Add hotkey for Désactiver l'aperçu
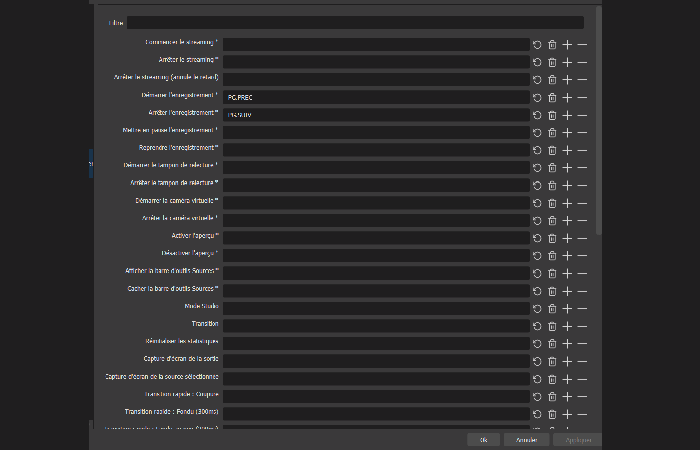Image resolution: width=700 pixels, height=450 pixels. click(567, 256)
